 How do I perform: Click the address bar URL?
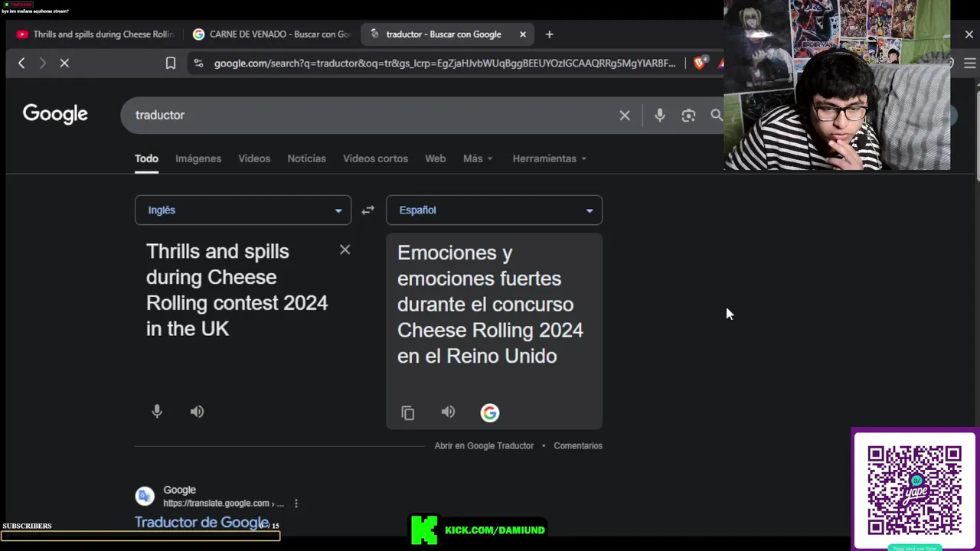pyautogui.click(x=445, y=64)
